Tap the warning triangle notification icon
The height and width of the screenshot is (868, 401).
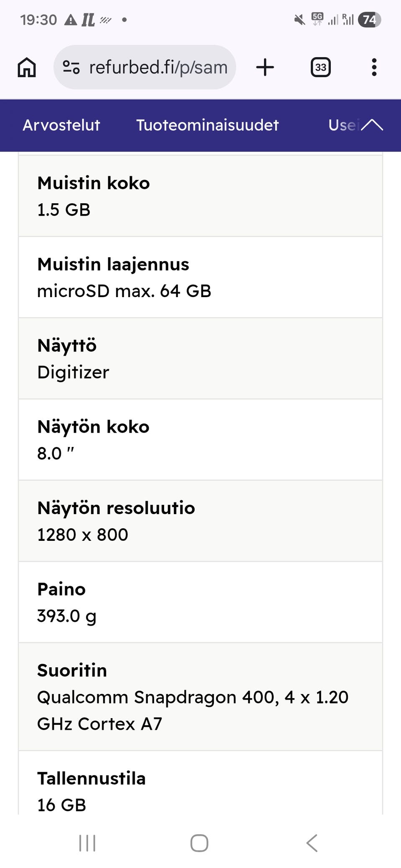pyautogui.click(x=71, y=20)
